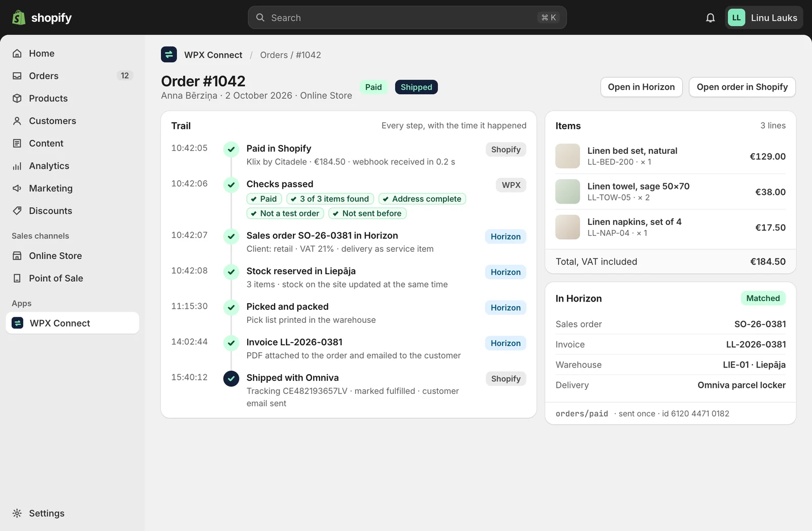Click the Home house icon in sidebar
812x531 pixels.
(17, 53)
